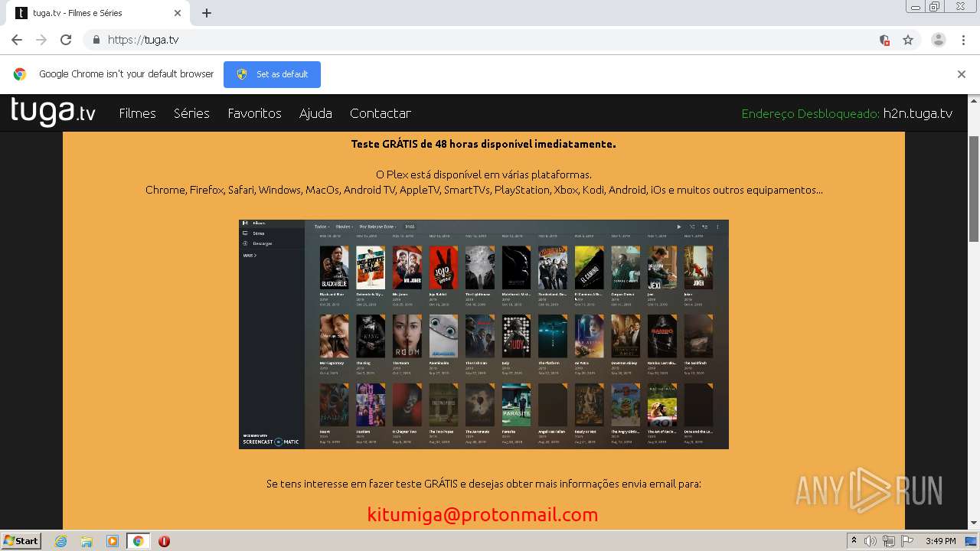Switch to Chrome in the taskbar
Screen dimensions: 980x551
pyautogui.click(x=138, y=541)
